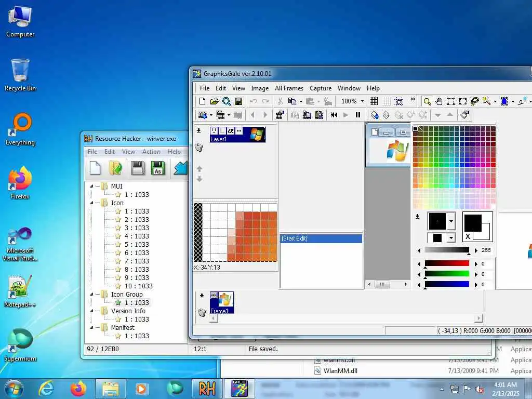Click the Cut scissors icon in GraphicsGale
Image resolution: width=532 pixels, height=399 pixels.
tap(280, 101)
